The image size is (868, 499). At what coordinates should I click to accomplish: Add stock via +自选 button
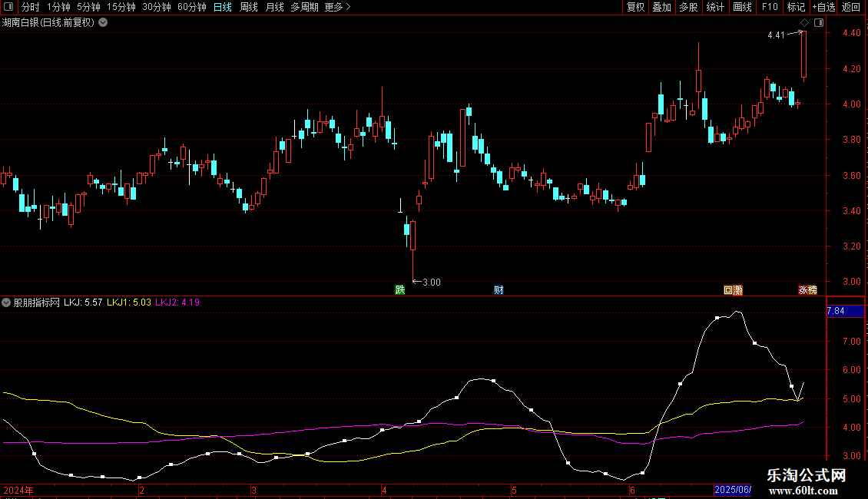click(821, 7)
